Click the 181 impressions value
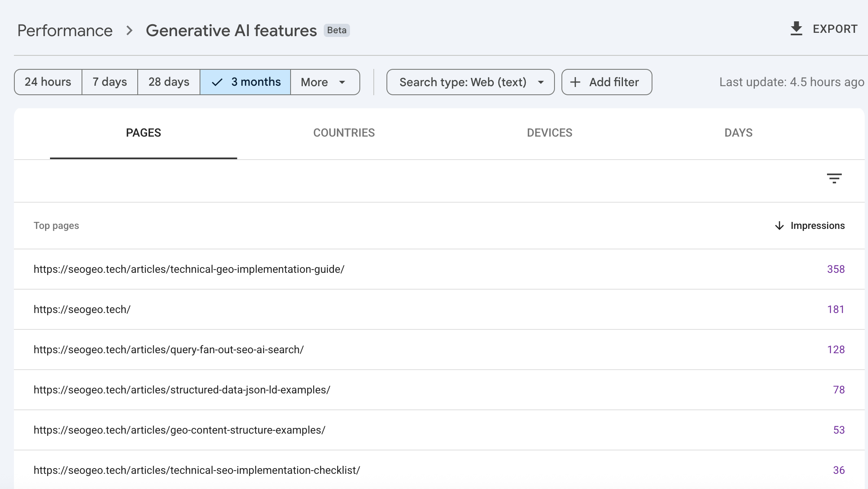The image size is (868, 489). 836,309
